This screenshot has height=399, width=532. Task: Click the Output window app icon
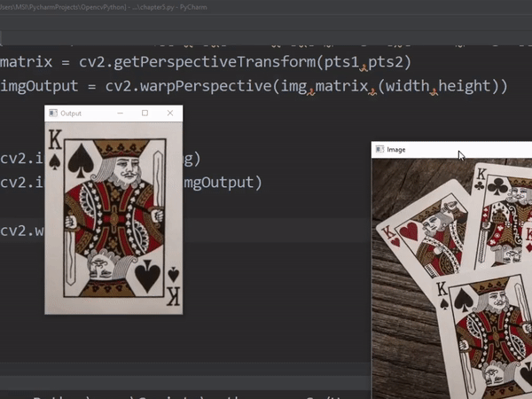click(53, 113)
